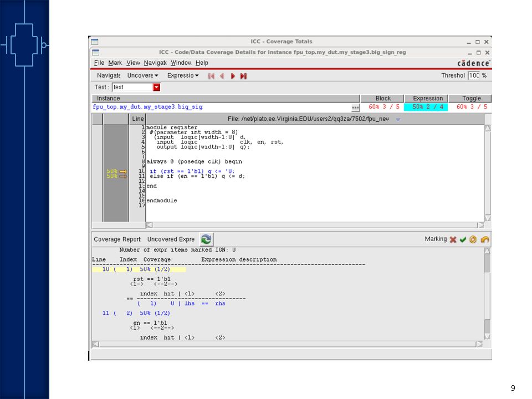Open the Expression dropdown in toolbar
Screen dimensions: 532x399
pos(183,75)
